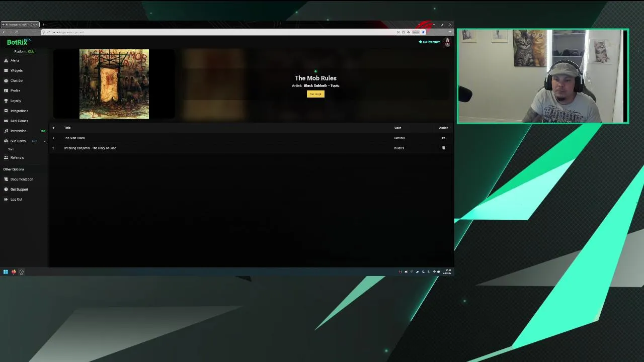Open a new browser tab with the plus icon

[43, 25]
